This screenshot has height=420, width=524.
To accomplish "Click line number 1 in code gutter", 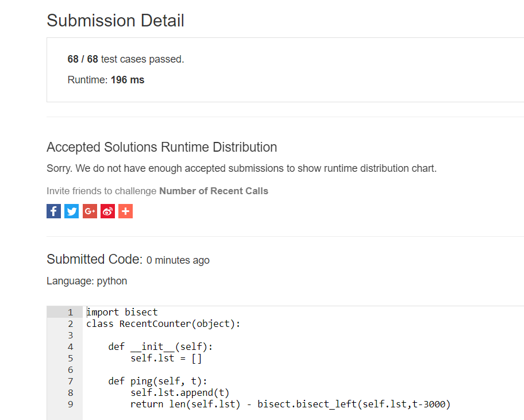I will (70, 313).
